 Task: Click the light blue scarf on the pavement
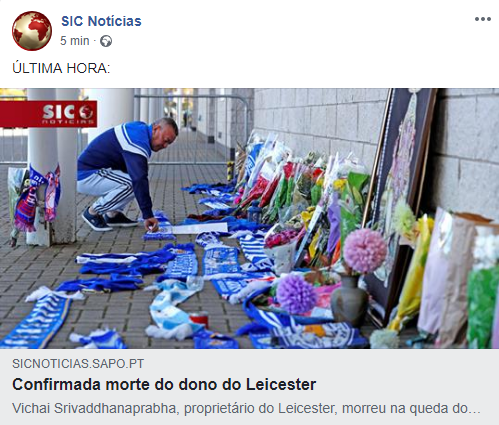pyautogui.click(x=170, y=309)
